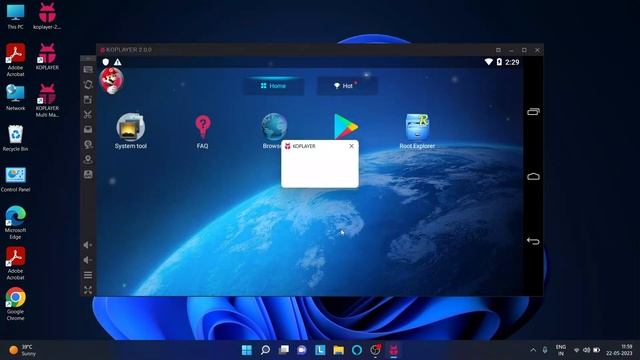Open the Network desktop icon

[x=16, y=98]
